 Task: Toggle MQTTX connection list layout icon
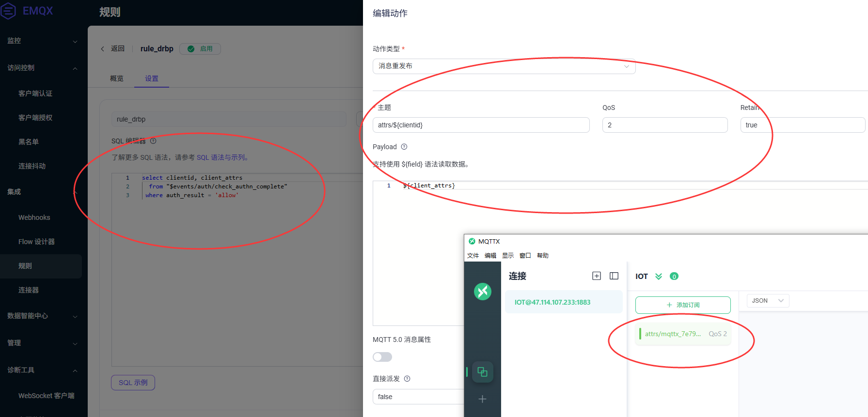(x=614, y=276)
